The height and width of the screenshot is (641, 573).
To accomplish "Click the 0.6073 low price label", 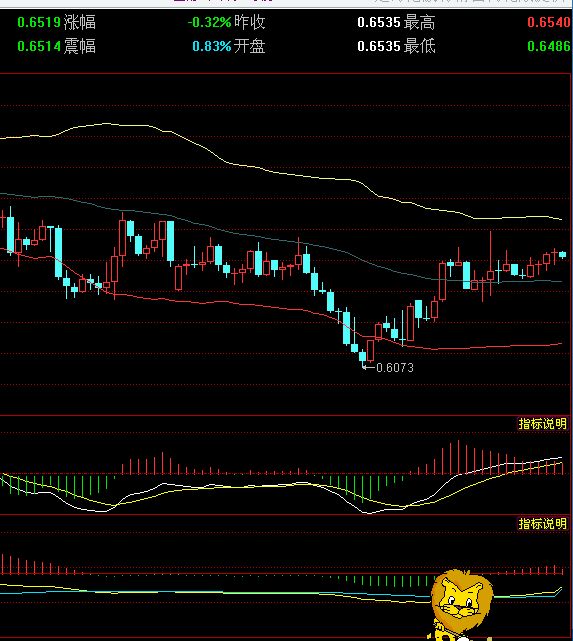I will coord(394,368).
